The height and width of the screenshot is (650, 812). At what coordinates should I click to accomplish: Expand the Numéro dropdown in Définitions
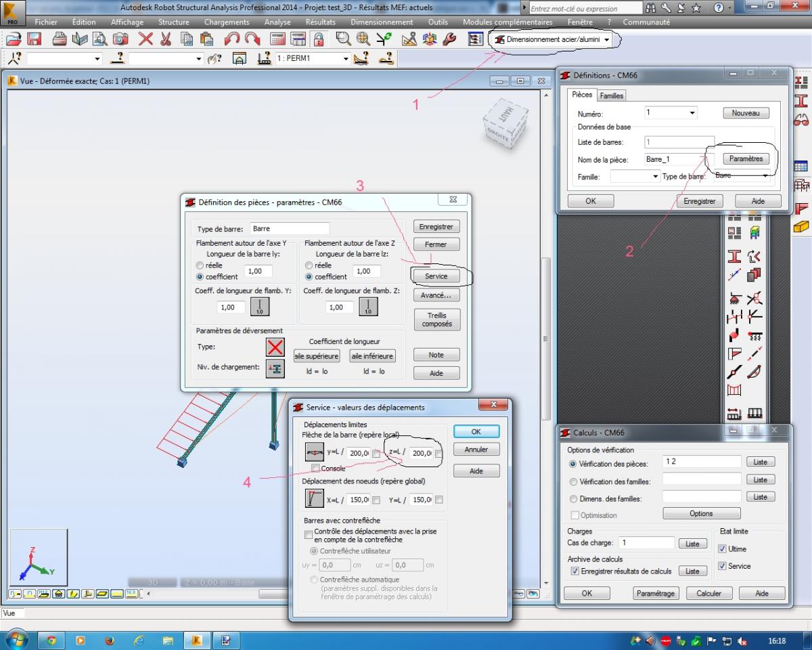tap(692, 113)
